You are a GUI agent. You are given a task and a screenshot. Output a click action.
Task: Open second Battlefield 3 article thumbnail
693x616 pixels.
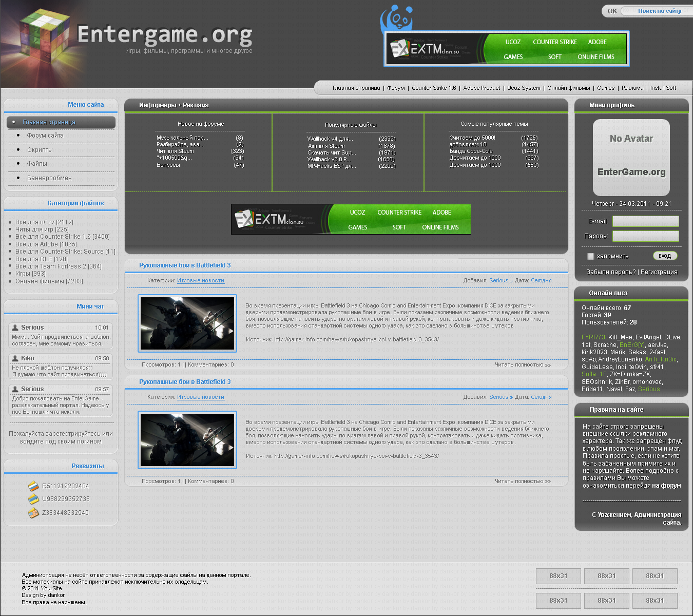point(187,440)
